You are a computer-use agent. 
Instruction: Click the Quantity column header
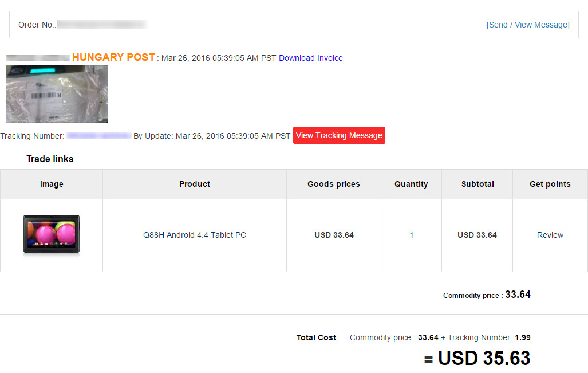411,184
